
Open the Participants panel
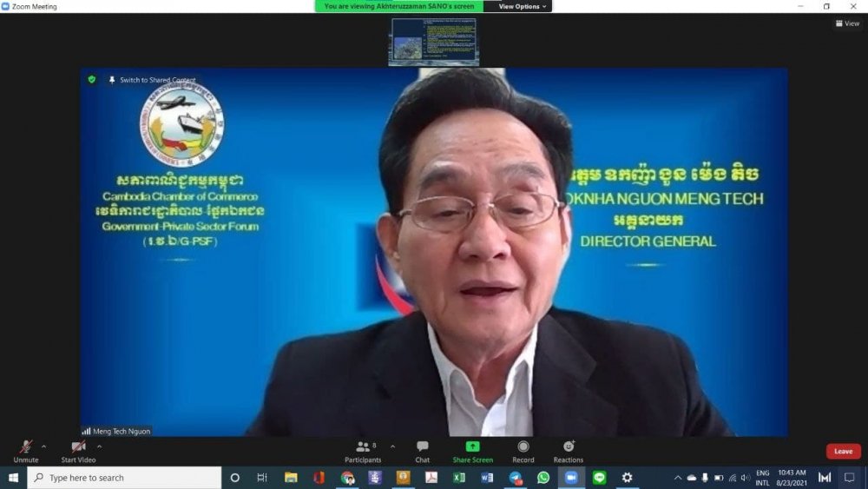[x=363, y=447]
